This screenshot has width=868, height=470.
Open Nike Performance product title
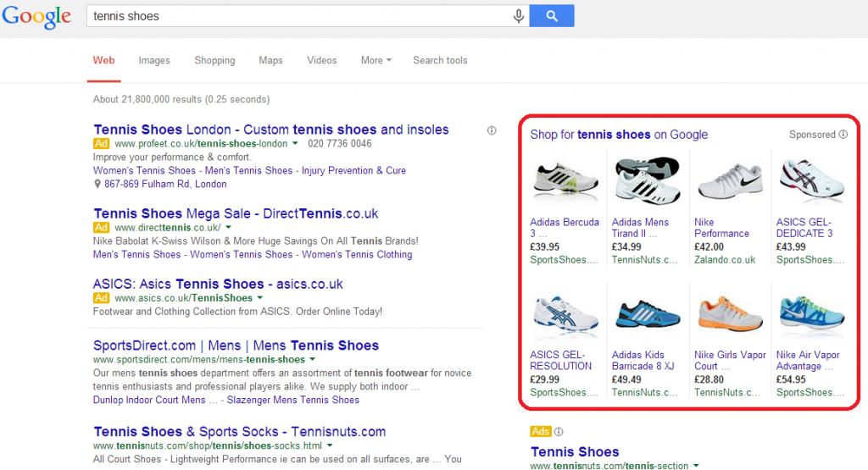[x=721, y=228]
